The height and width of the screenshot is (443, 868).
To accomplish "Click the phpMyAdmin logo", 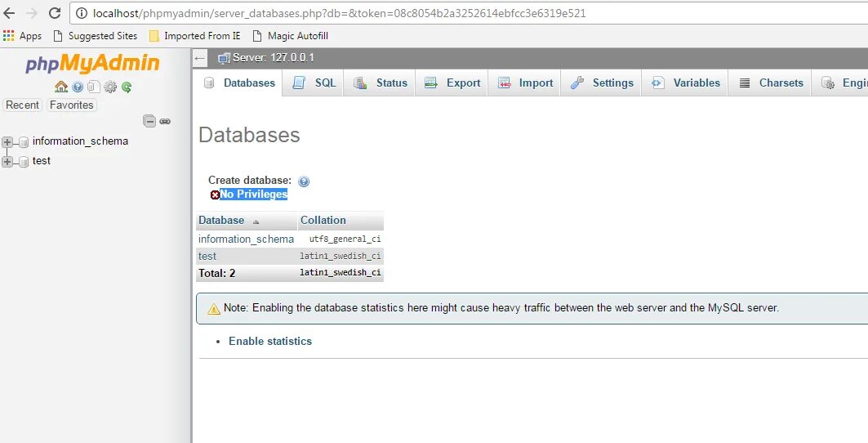I will click(92, 64).
